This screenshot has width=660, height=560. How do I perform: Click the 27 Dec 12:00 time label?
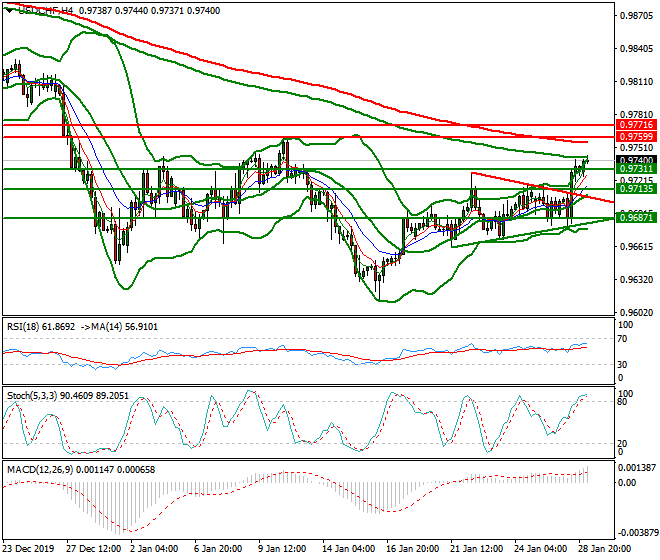tap(94, 549)
